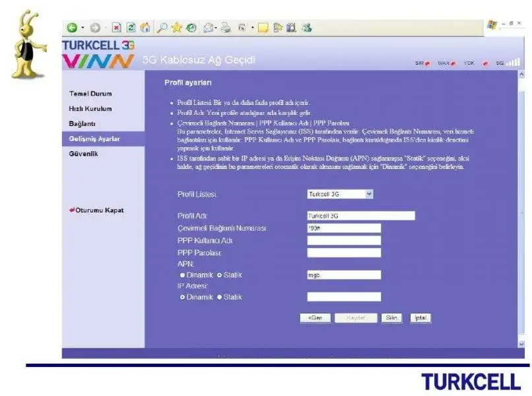Click the gray browser Forward arrow
Image resolution: width=532 pixels, height=396 pixels.
(95, 28)
